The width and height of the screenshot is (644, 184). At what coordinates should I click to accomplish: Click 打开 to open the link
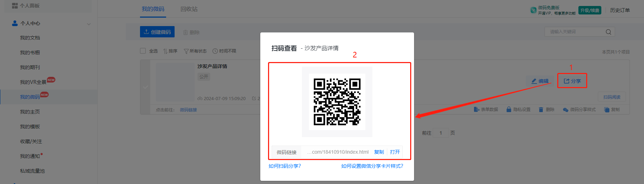395,152
